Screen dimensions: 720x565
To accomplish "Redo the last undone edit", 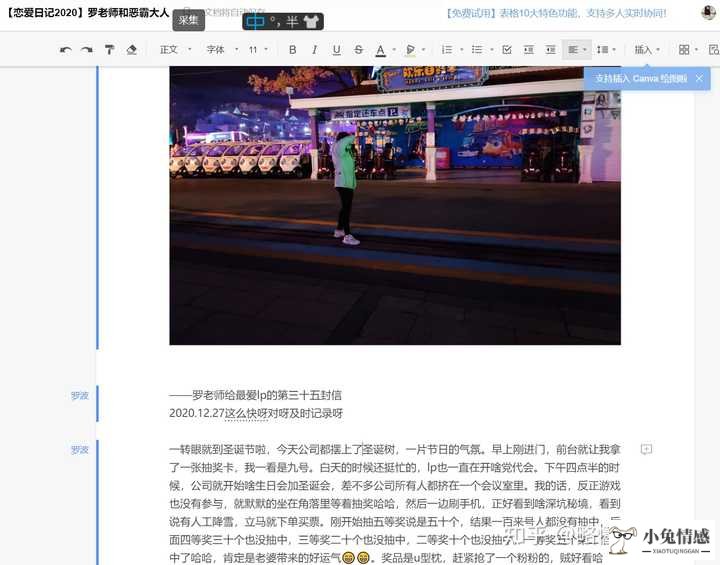I will tap(87, 50).
